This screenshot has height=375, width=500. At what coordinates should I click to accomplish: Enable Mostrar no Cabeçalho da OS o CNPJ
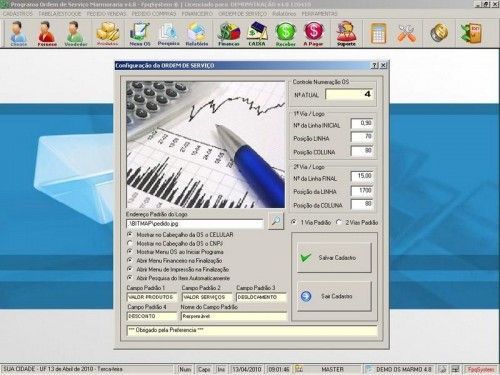pyautogui.click(x=130, y=243)
